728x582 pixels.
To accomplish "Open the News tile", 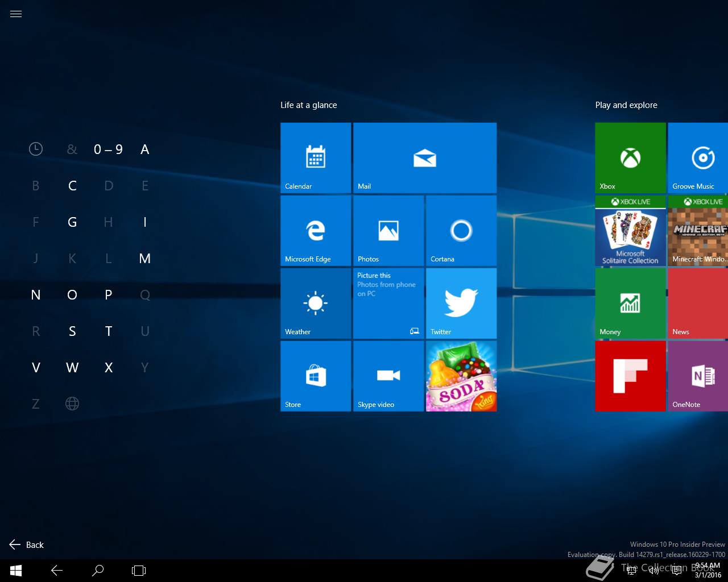I will 698,304.
